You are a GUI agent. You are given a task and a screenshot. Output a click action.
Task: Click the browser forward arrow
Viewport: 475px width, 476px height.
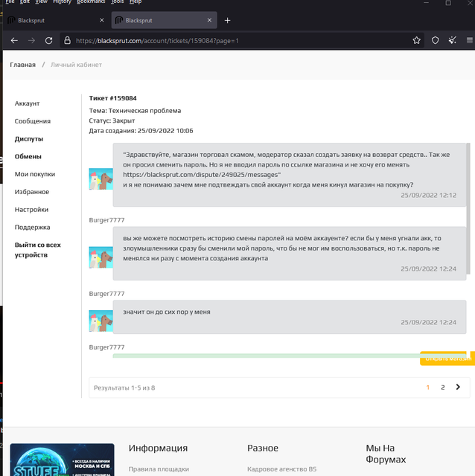[x=31, y=40]
